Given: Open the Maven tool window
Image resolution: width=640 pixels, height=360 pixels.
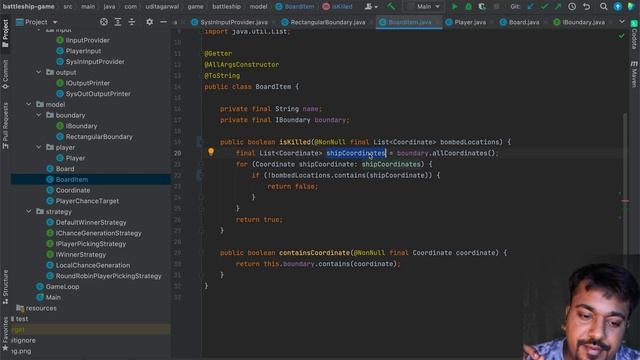Looking at the screenshot, I should coord(634,74).
